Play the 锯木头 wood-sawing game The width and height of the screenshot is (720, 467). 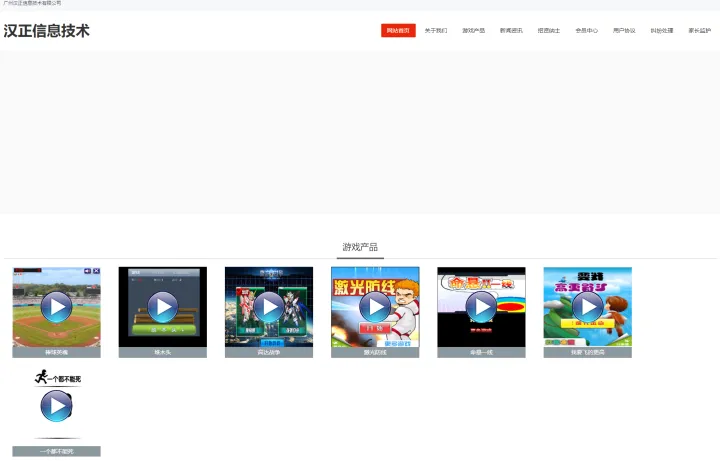163,307
